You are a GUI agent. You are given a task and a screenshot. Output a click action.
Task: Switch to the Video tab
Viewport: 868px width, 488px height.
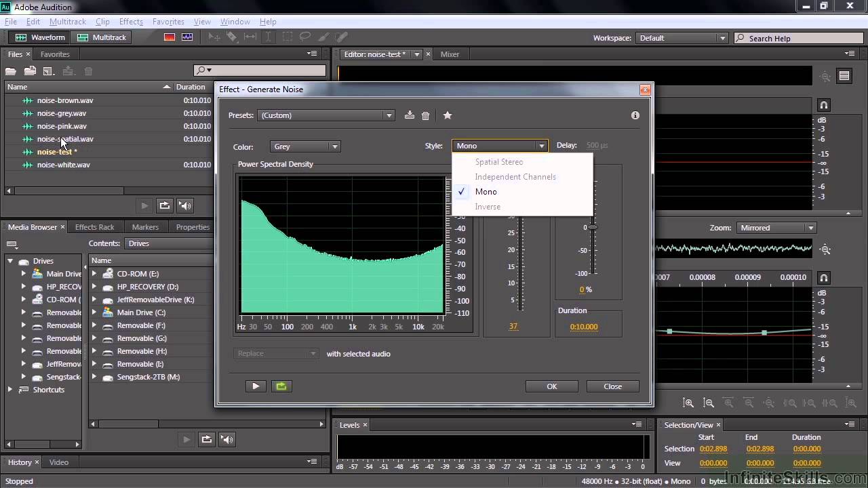[59, 462]
